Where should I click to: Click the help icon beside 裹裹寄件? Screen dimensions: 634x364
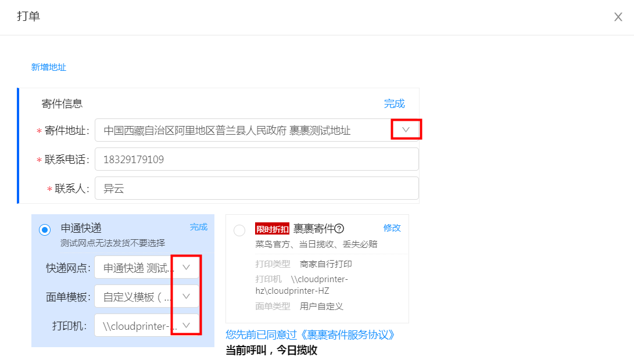(339, 228)
